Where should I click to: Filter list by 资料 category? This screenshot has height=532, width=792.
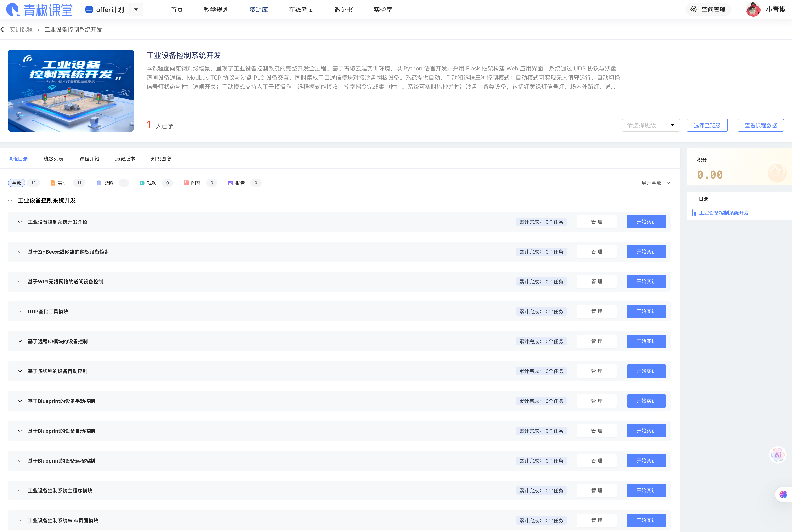pos(108,183)
